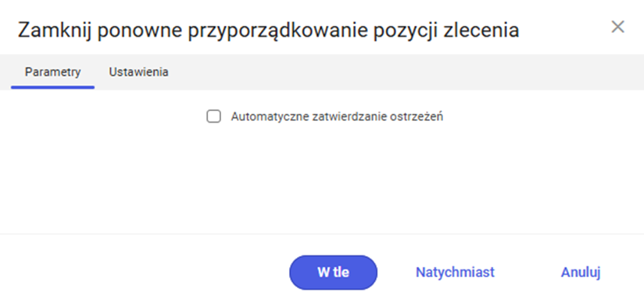Start background processing with blue W tle
This screenshot has height=303, width=644.
pyautogui.click(x=333, y=273)
